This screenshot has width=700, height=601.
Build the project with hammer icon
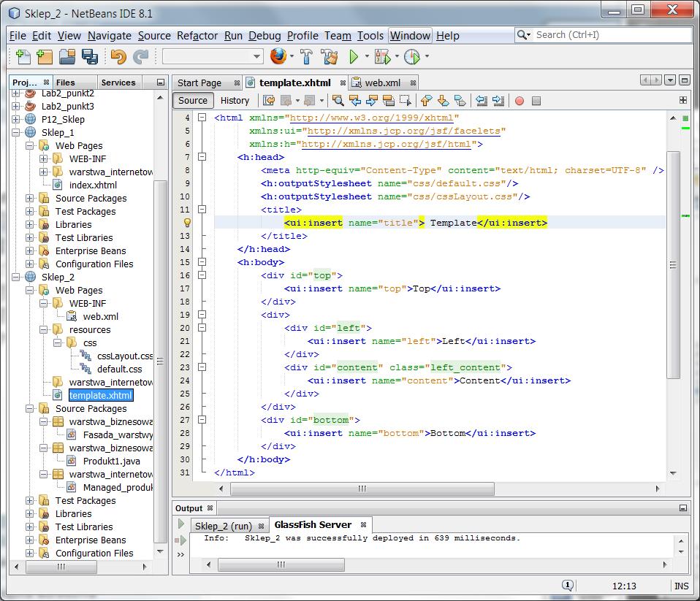306,57
